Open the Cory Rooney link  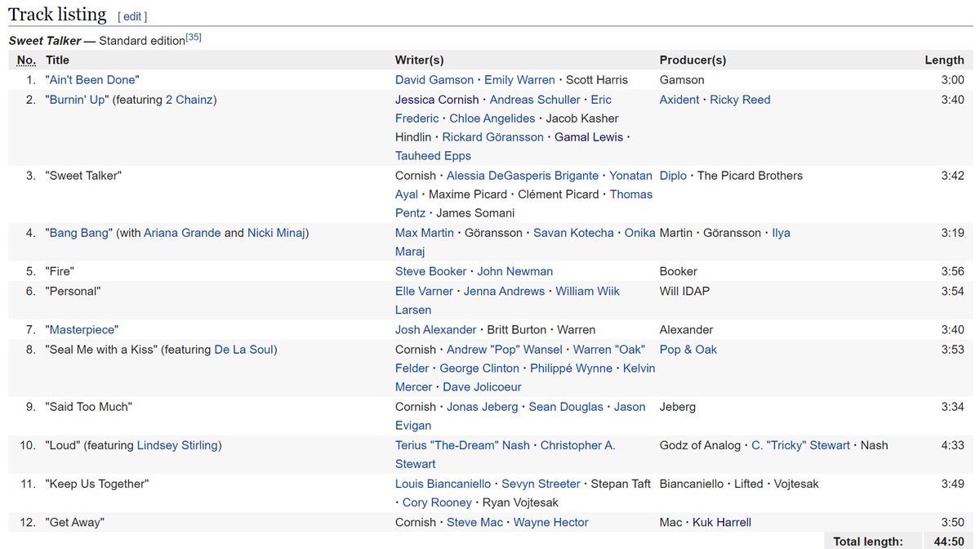pyautogui.click(x=437, y=502)
